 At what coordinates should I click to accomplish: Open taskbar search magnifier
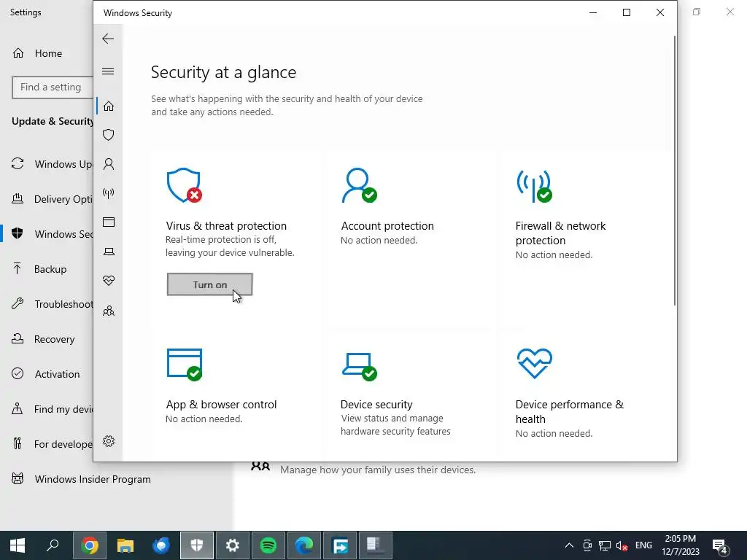pos(53,545)
